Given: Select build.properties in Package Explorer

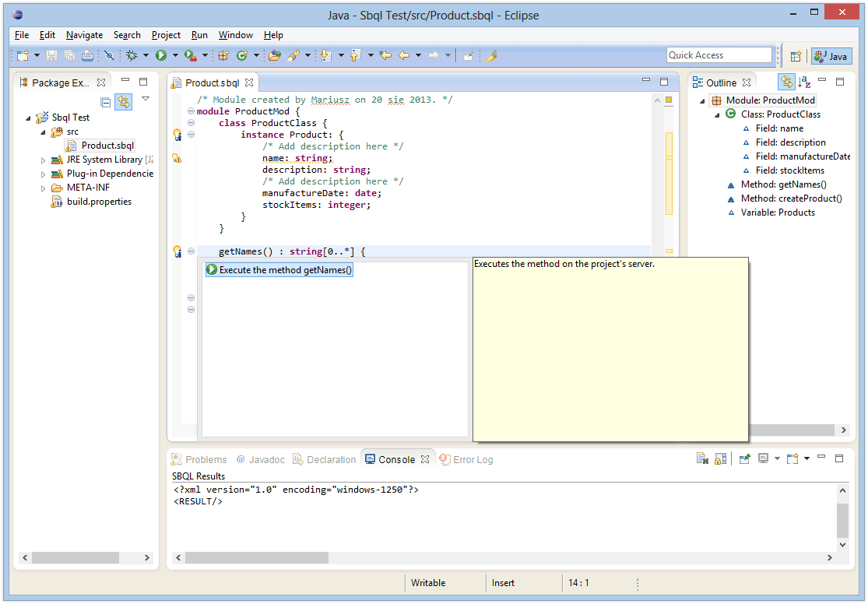Looking at the screenshot, I should pos(92,202).
